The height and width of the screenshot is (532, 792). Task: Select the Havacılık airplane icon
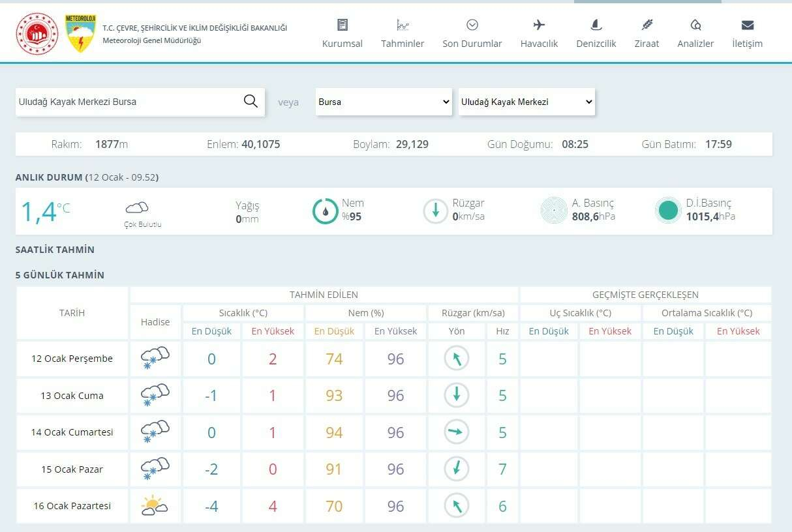[539, 25]
